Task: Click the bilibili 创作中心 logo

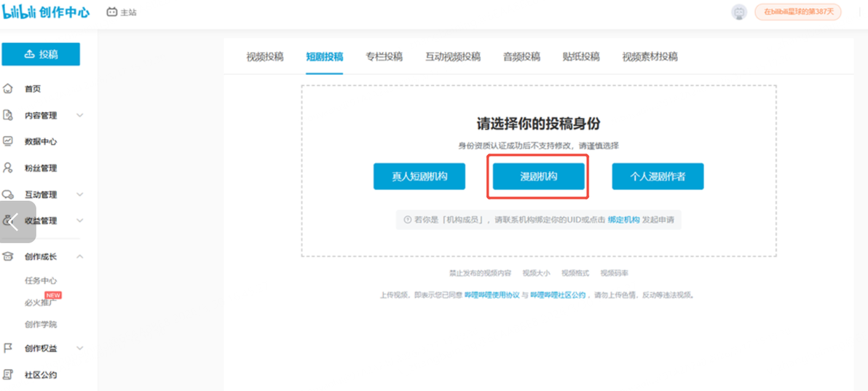Action: pyautogui.click(x=45, y=12)
